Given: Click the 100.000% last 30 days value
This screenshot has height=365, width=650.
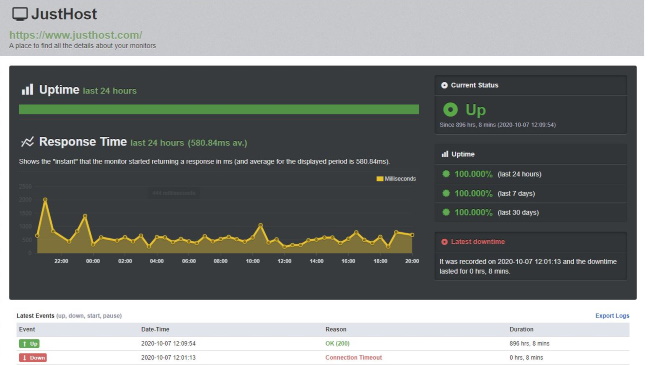Looking at the screenshot, I should click(x=473, y=212).
